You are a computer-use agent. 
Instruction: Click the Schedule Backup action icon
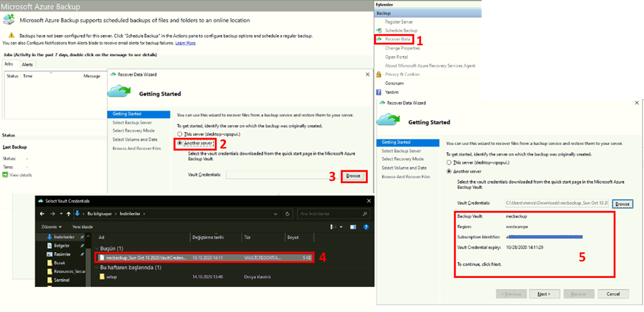(379, 30)
